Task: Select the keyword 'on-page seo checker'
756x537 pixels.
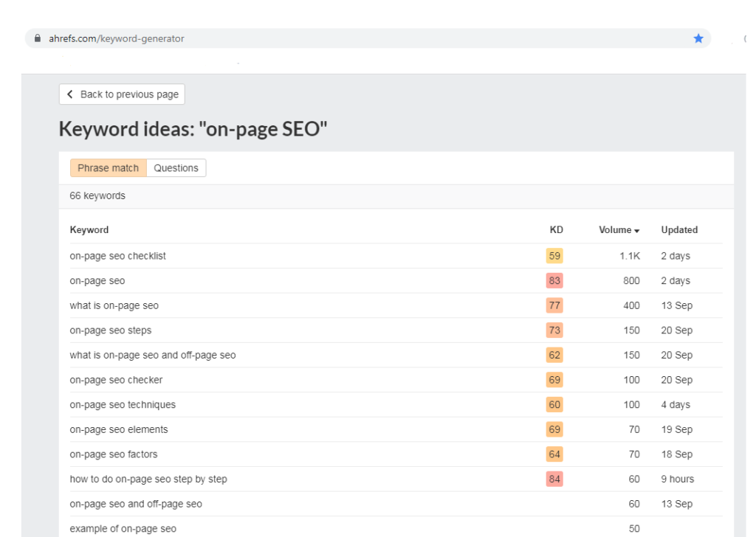Action: [x=118, y=379]
